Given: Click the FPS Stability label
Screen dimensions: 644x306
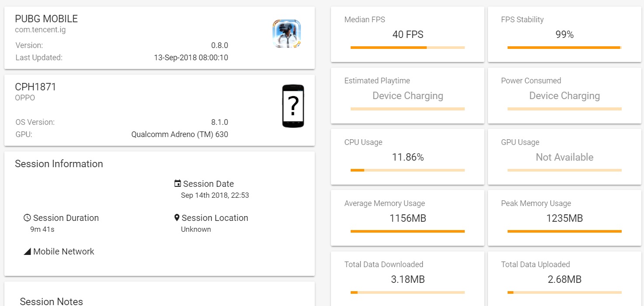Looking at the screenshot, I should pyautogui.click(x=522, y=20).
